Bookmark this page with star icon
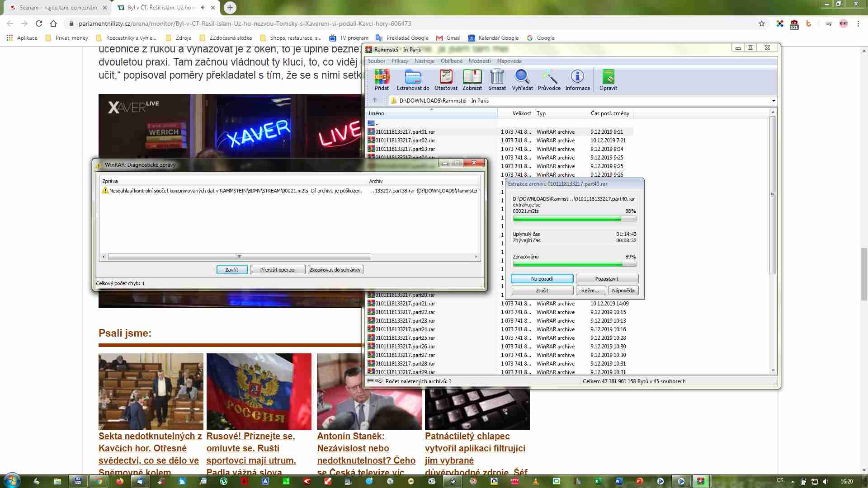Image resolution: width=868 pixels, height=488 pixels. click(761, 23)
